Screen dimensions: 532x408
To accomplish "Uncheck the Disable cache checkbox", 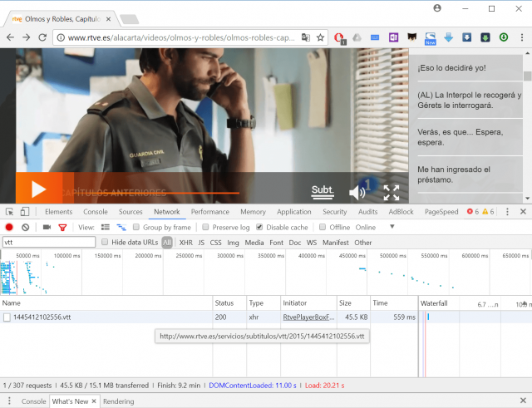I will (x=259, y=227).
